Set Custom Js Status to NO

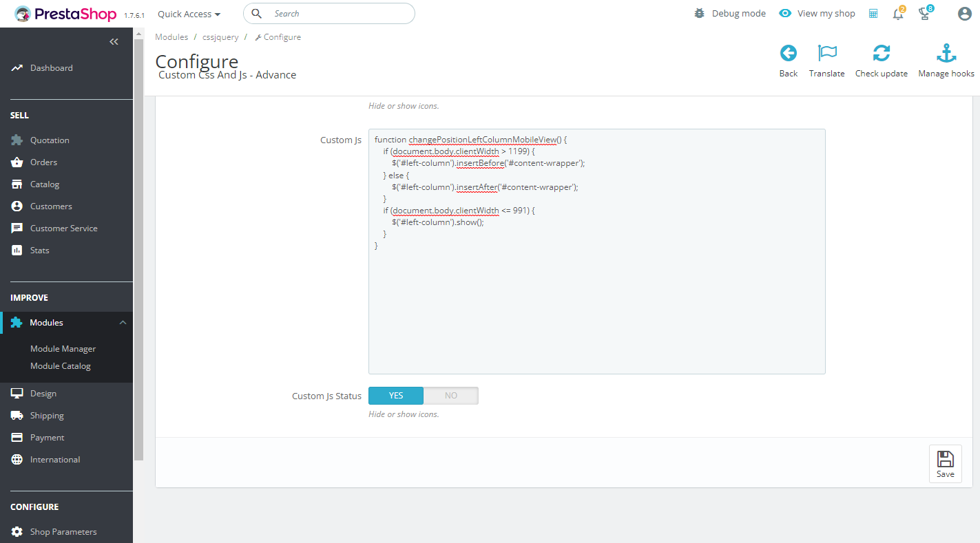[451, 396]
